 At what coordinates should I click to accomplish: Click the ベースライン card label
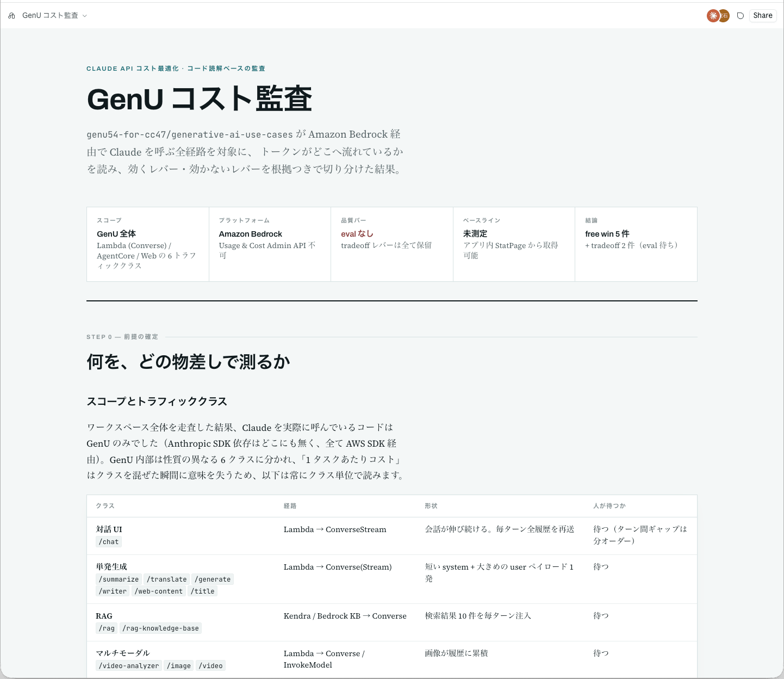(482, 220)
